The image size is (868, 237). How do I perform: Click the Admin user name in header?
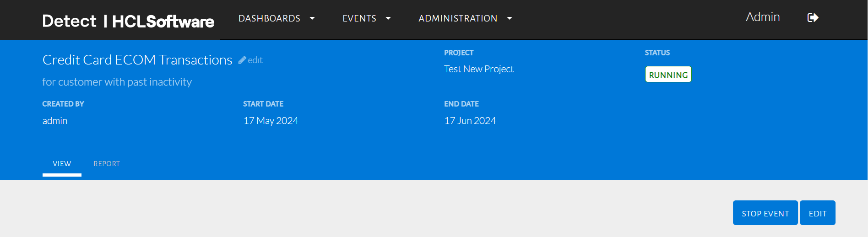tap(763, 17)
